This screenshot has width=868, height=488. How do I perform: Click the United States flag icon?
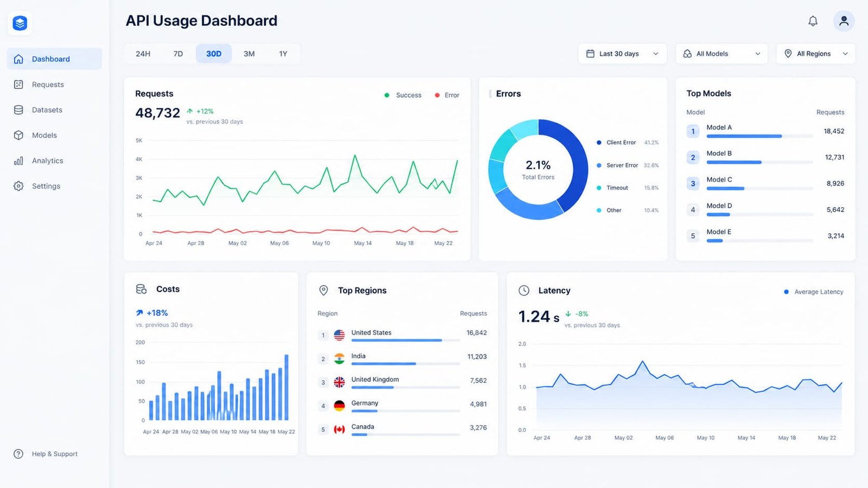click(339, 335)
